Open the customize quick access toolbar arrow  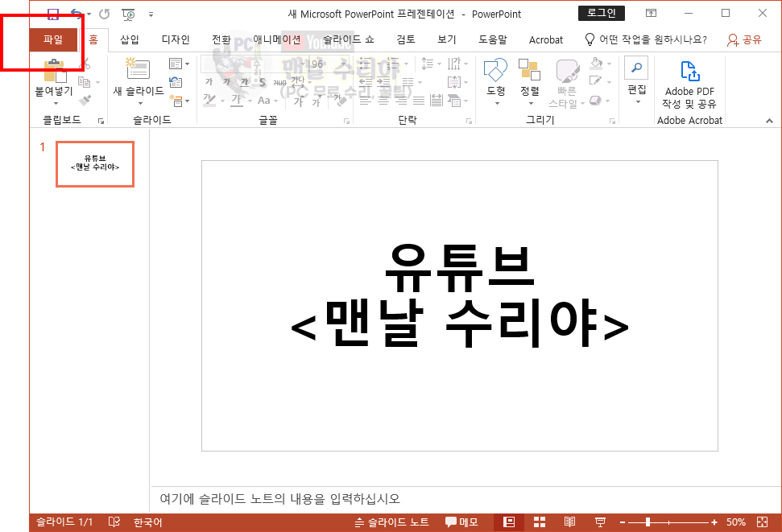point(151,14)
